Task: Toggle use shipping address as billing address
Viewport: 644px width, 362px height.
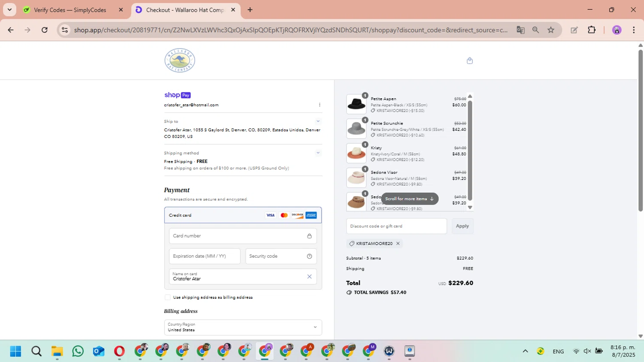Action: pyautogui.click(x=167, y=297)
